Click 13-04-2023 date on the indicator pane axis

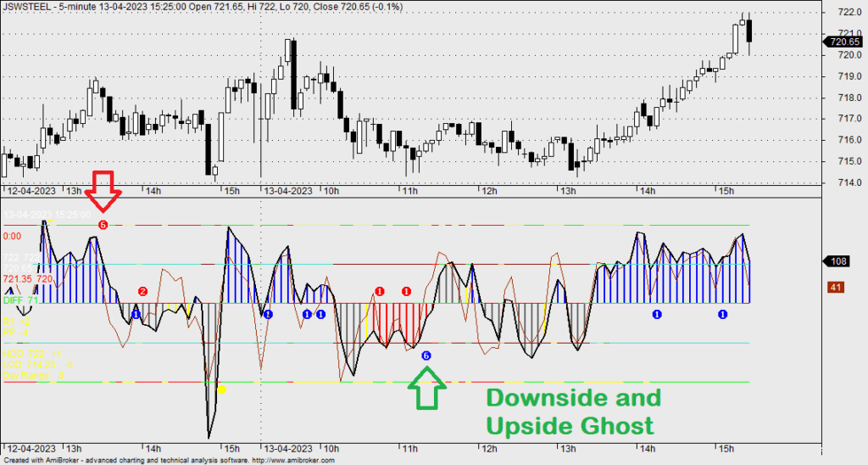point(288,448)
